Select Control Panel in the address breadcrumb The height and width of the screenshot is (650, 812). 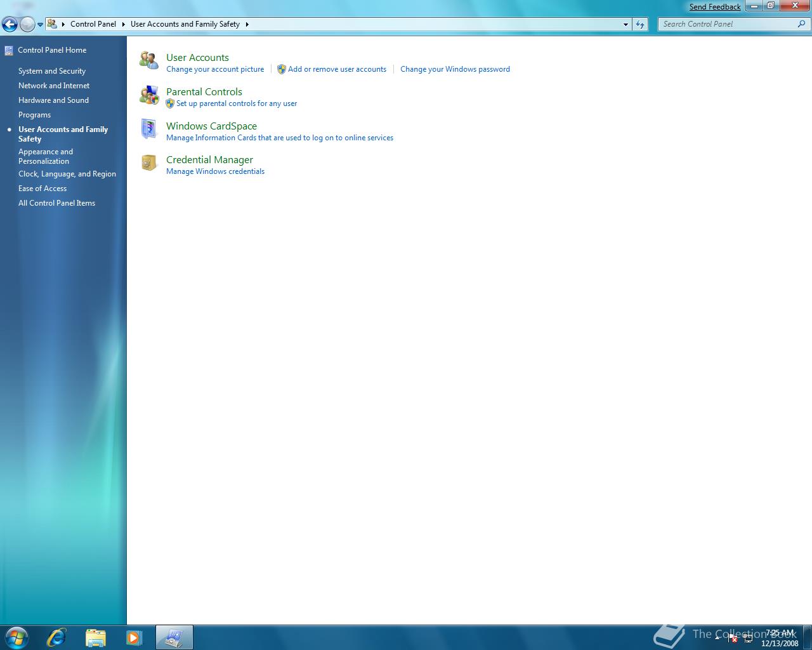(93, 24)
